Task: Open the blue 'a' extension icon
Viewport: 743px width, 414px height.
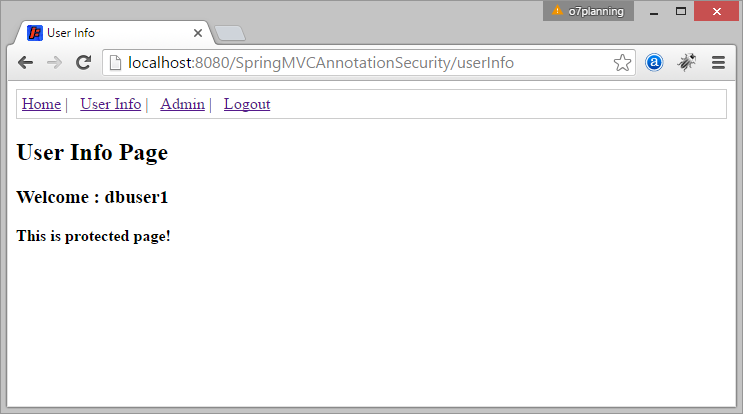Action: click(654, 63)
